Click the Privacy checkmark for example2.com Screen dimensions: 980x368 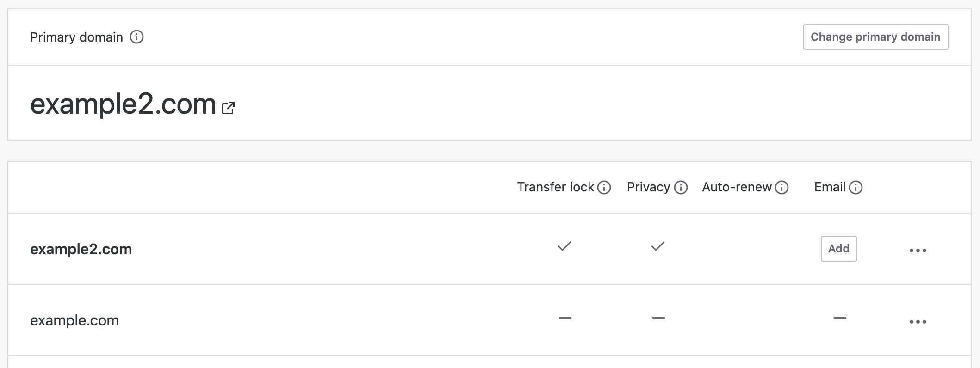658,246
